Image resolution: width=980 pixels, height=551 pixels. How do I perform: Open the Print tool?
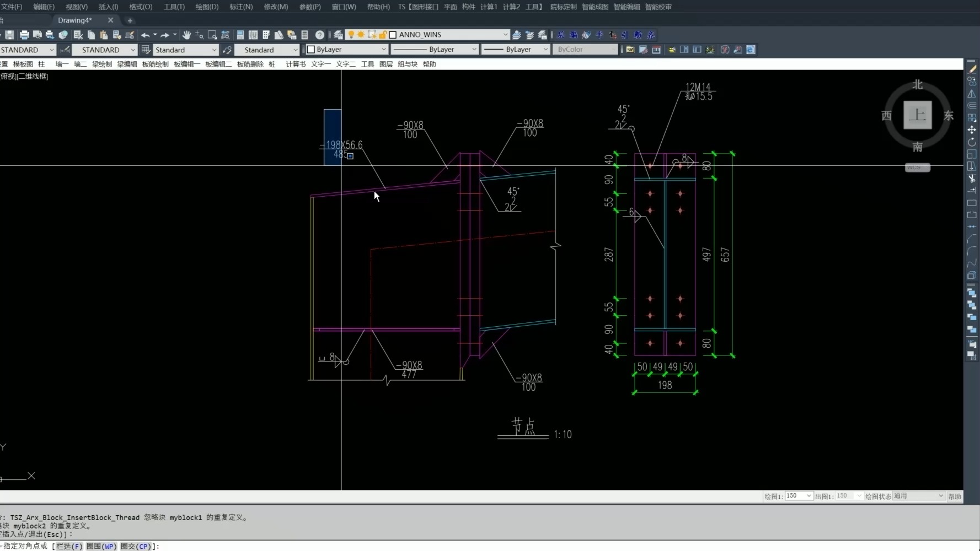pyautogui.click(x=24, y=34)
